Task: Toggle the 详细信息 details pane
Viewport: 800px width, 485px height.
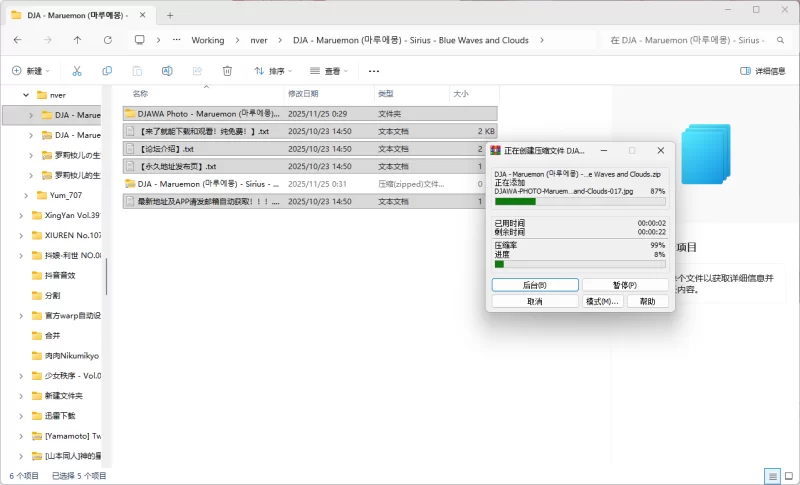Action: click(763, 71)
